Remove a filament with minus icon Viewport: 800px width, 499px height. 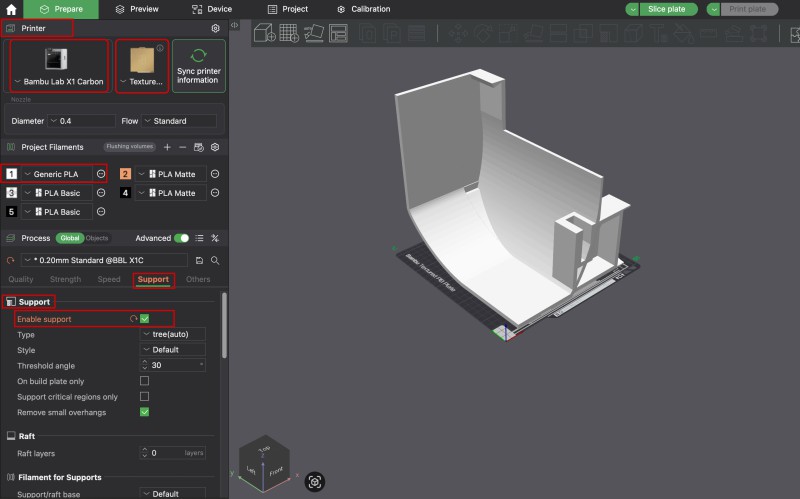pos(183,147)
